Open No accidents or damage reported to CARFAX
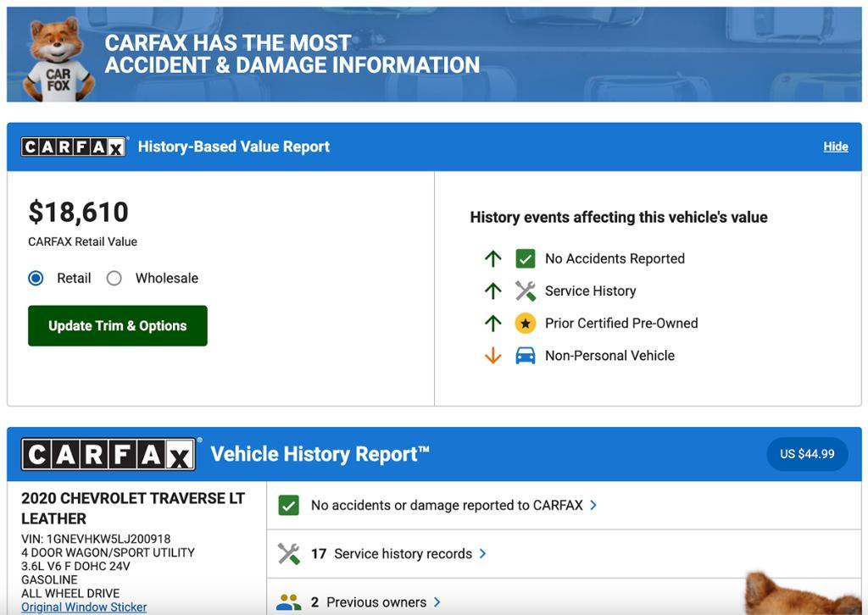This screenshot has height=615, width=868. tap(446, 505)
